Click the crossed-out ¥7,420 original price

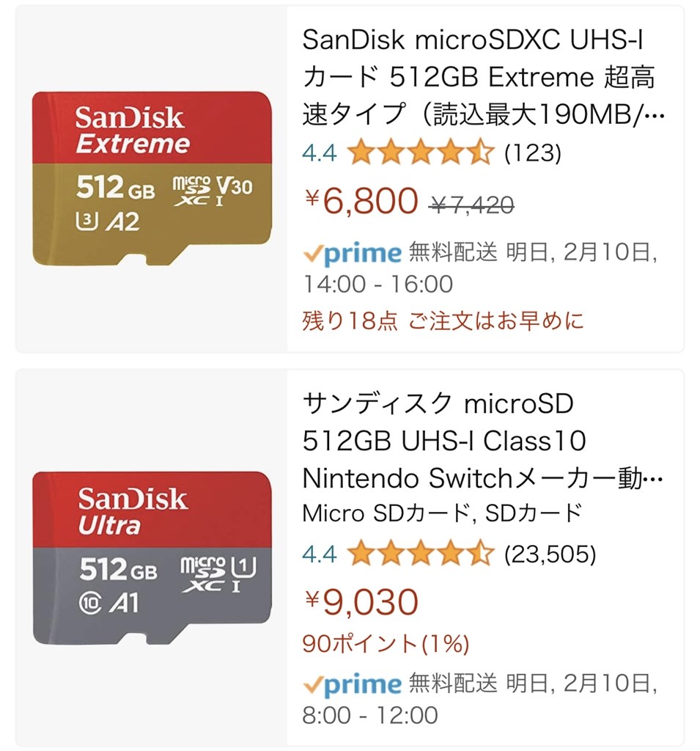[x=470, y=207]
